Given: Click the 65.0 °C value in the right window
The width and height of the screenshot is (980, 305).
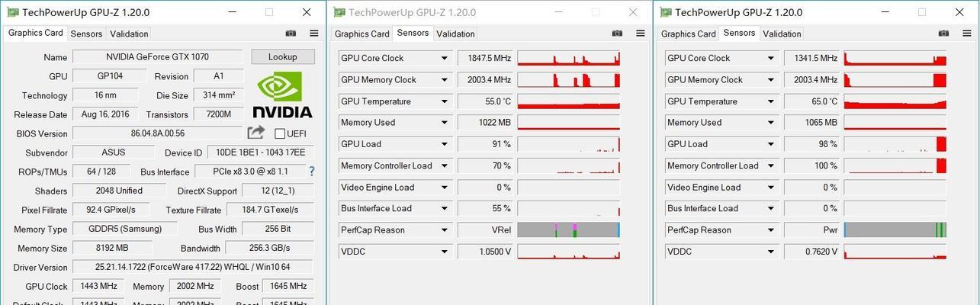Looking at the screenshot, I should pyautogui.click(x=811, y=101).
